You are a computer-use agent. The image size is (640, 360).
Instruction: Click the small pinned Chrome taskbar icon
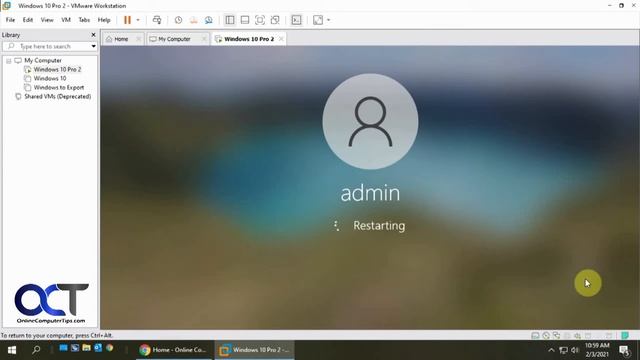tap(109, 348)
